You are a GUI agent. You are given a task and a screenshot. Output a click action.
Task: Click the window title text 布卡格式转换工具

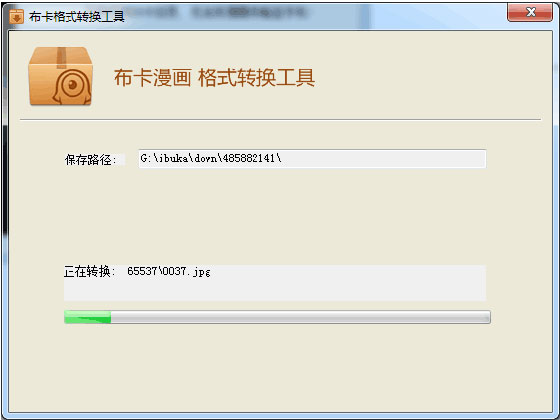pos(77,16)
